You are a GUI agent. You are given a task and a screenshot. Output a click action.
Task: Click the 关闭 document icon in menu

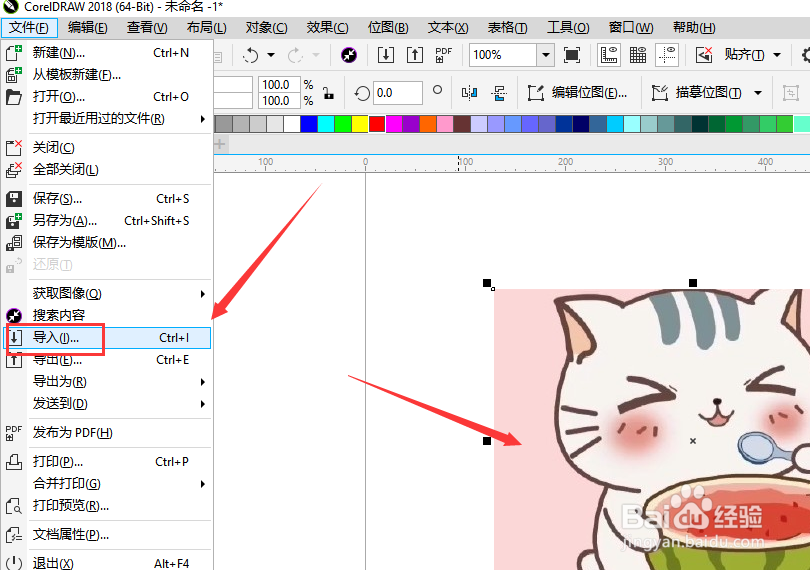(x=14, y=148)
